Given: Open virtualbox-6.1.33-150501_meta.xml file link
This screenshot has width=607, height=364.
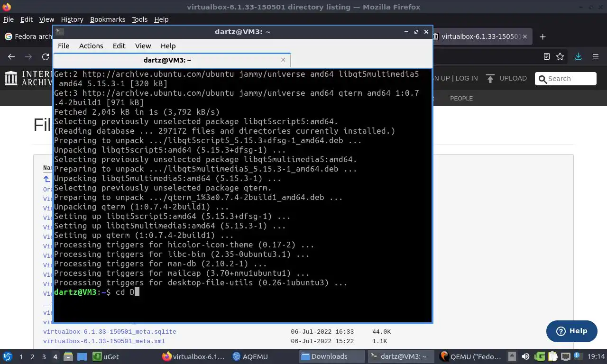Looking at the screenshot, I should (104, 341).
